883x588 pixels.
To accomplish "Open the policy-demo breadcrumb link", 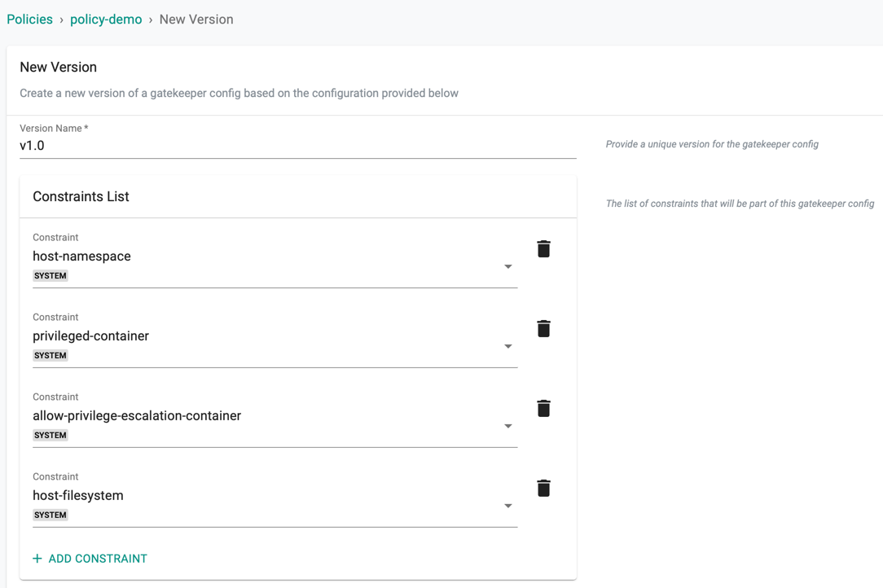I will [x=106, y=20].
